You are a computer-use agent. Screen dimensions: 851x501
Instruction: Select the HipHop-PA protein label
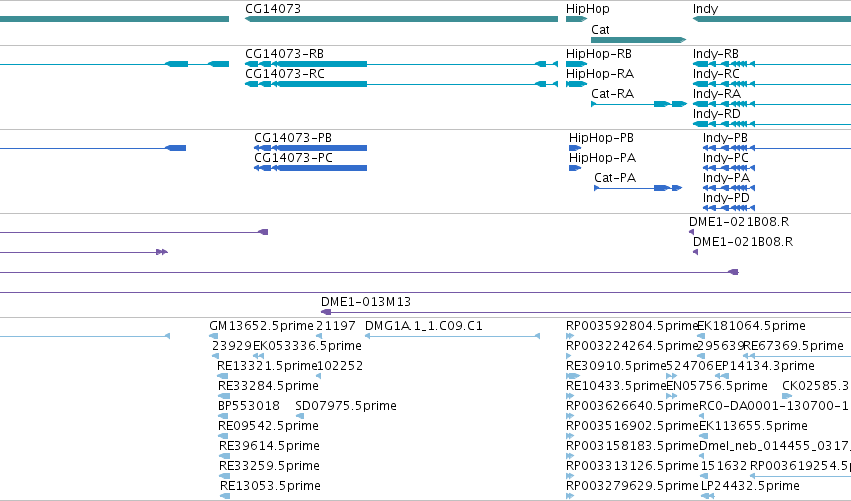tap(602, 158)
